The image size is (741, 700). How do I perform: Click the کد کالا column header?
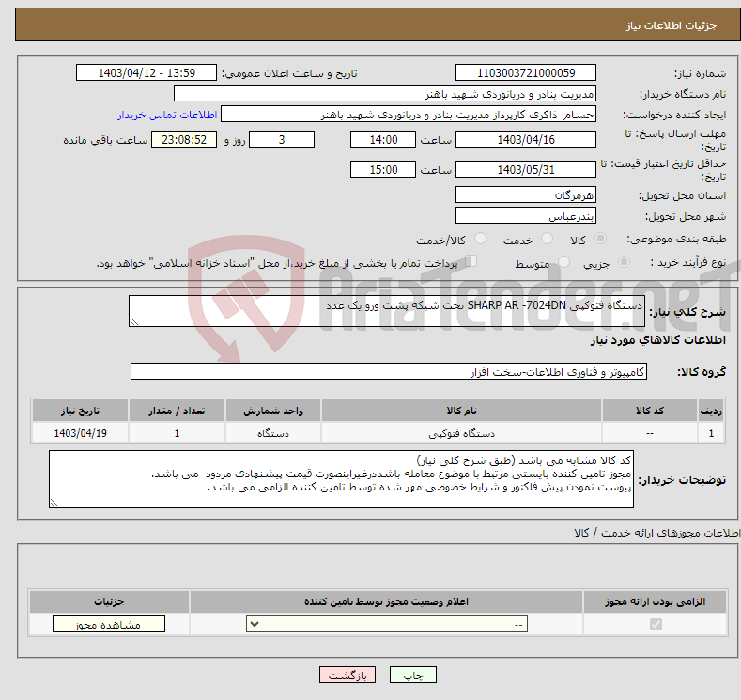650,411
